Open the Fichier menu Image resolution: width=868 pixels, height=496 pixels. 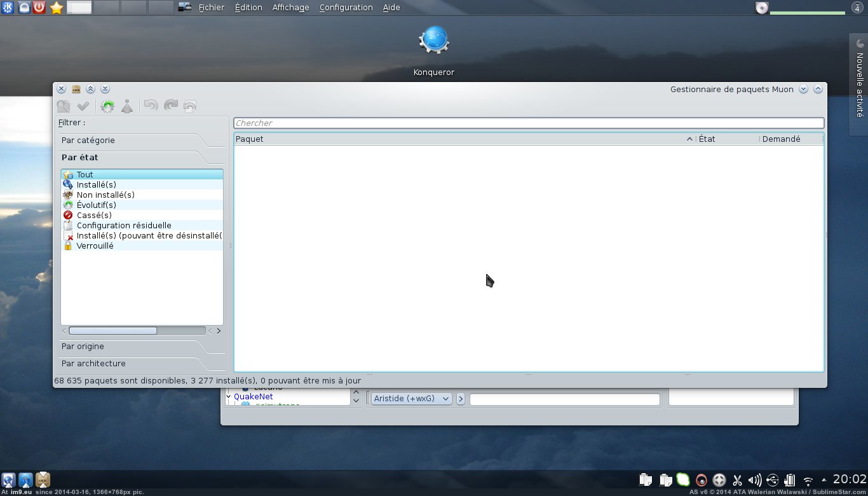(x=211, y=8)
